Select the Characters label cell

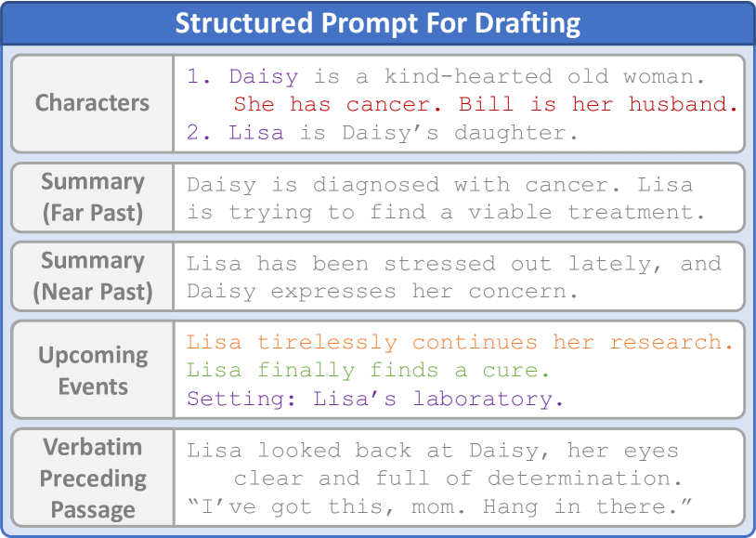tap(92, 103)
